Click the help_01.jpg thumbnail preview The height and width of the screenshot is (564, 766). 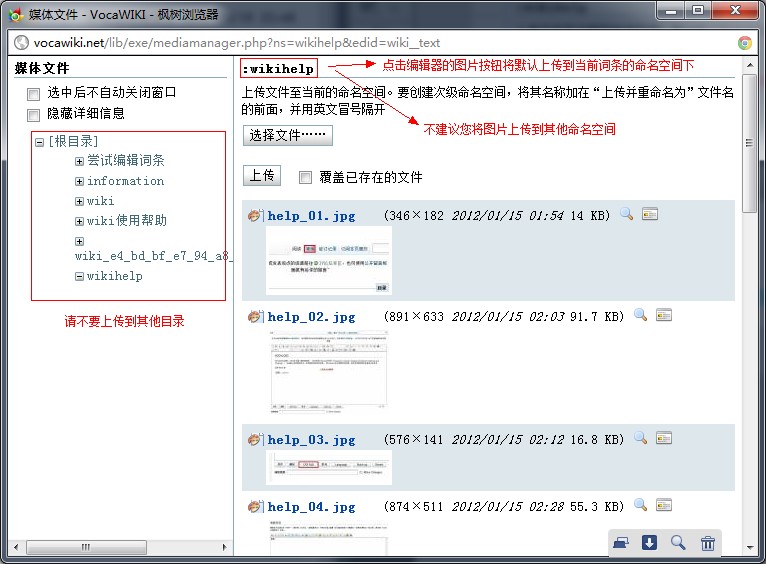click(329, 260)
